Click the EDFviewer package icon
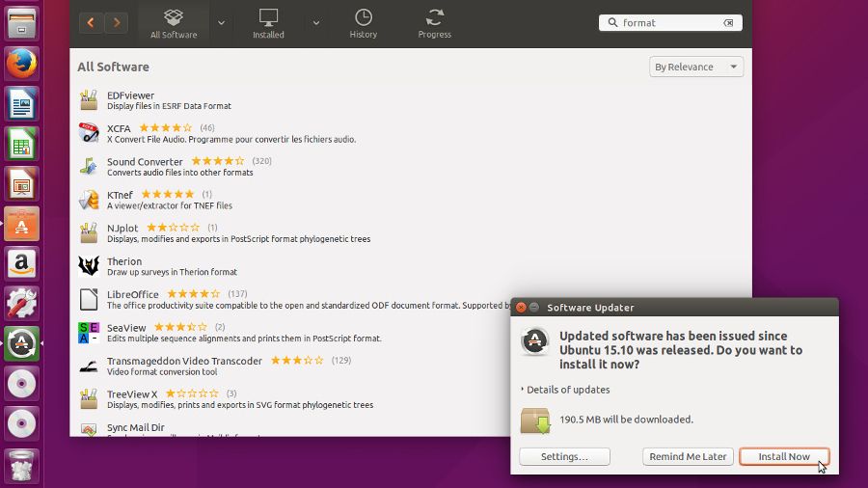This screenshot has height=488, width=868. [x=89, y=100]
